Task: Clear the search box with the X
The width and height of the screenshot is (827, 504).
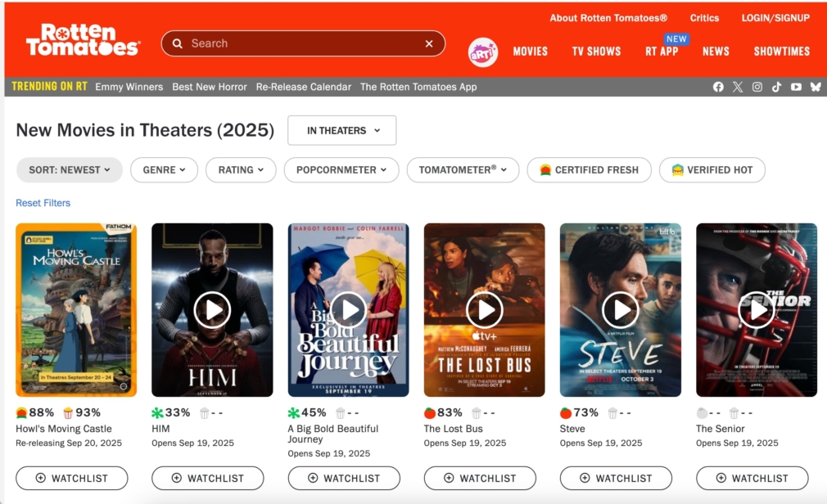Action: [x=429, y=43]
